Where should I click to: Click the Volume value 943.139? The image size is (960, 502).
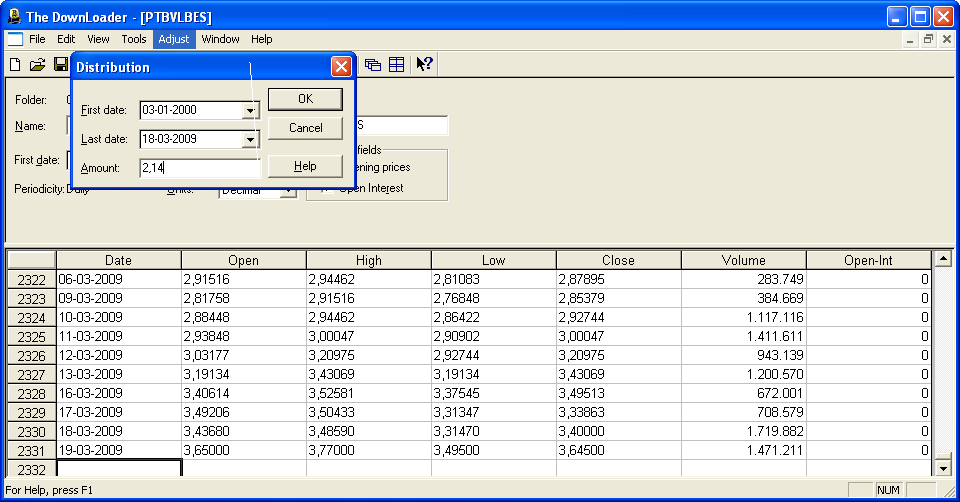click(x=743, y=355)
